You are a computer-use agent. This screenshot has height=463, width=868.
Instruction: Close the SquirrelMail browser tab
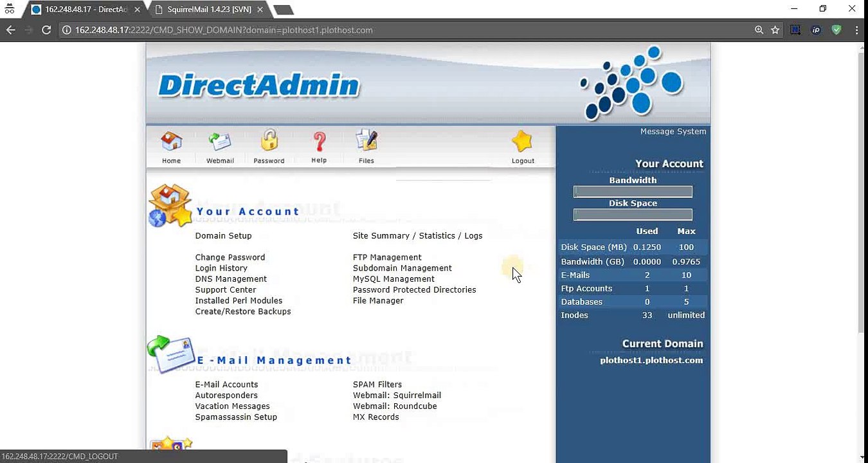click(x=258, y=10)
